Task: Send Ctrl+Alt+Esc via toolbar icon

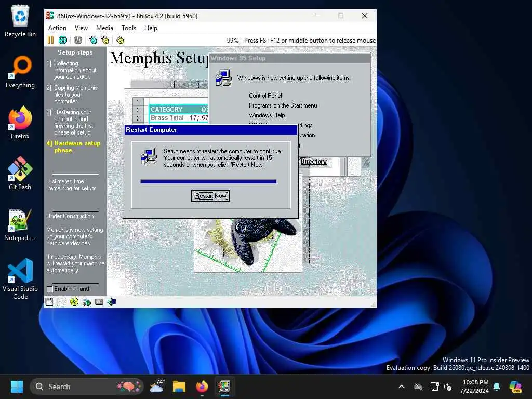Action: coord(105,40)
